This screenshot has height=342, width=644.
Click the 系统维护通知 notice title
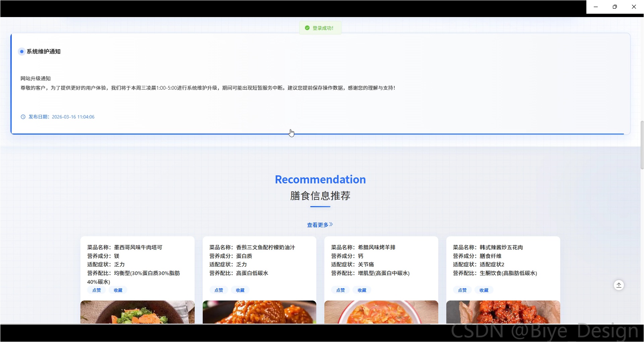44,52
